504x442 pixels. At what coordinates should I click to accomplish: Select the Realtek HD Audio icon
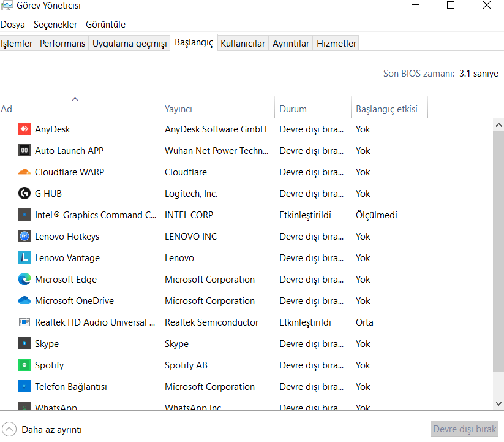click(24, 322)
